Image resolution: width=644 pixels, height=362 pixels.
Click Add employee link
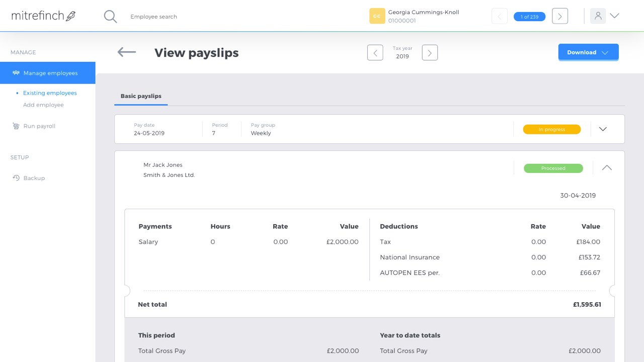(43, 105)
